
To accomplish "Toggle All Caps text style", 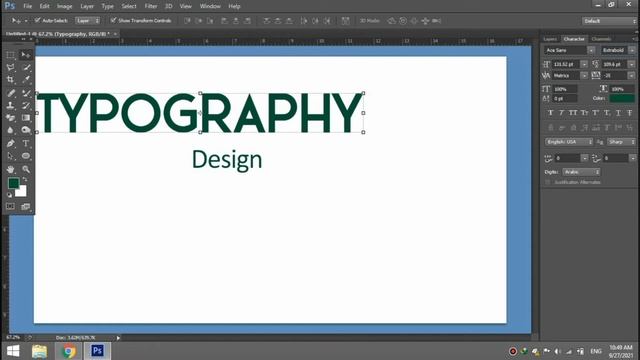I will pos(573,113).
